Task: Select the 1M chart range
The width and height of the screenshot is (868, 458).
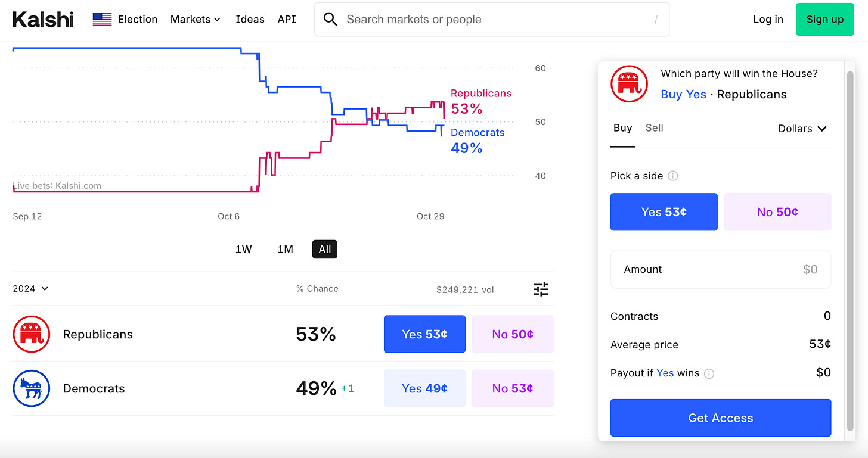Action: [286, 250]
